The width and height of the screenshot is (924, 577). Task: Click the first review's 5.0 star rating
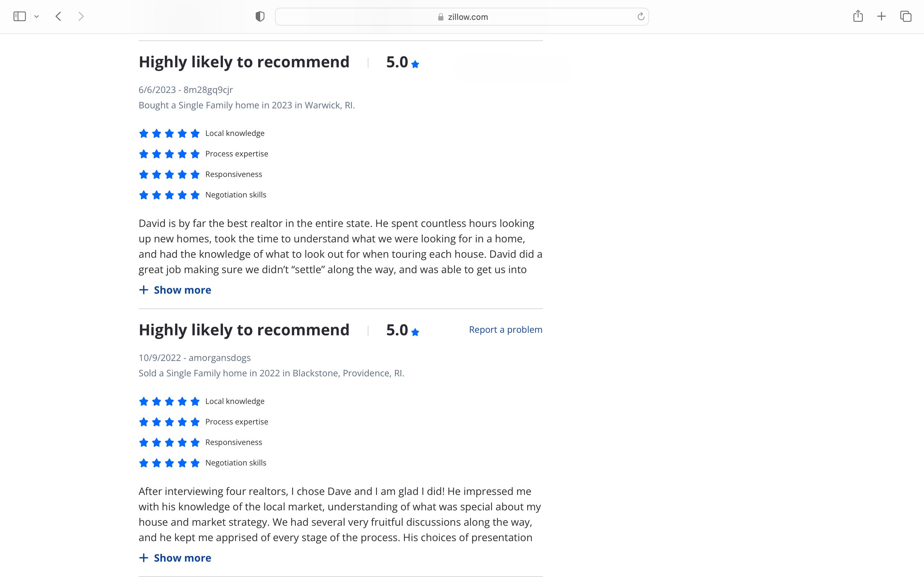[x=402, y=62]
